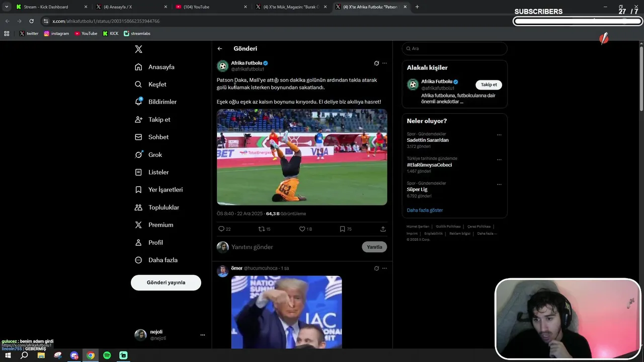
Task: Open Süper Lig trend
Action: pos(417,190)
